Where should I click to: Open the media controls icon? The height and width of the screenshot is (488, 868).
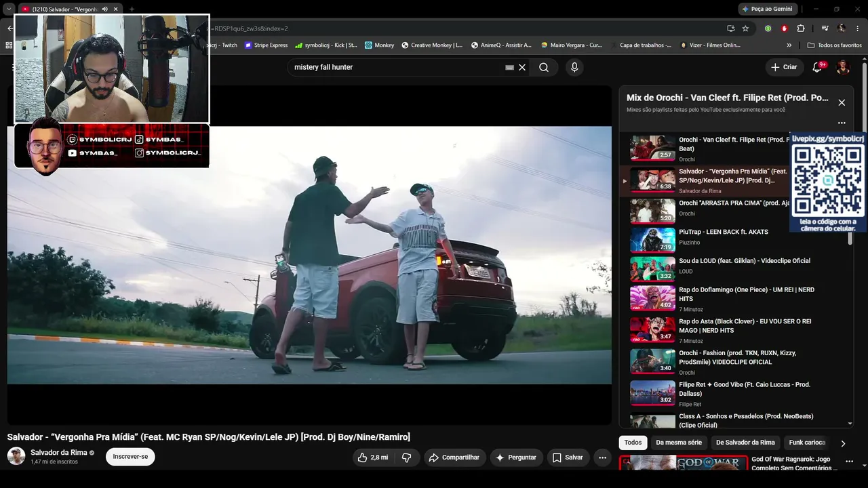point(825,28)
